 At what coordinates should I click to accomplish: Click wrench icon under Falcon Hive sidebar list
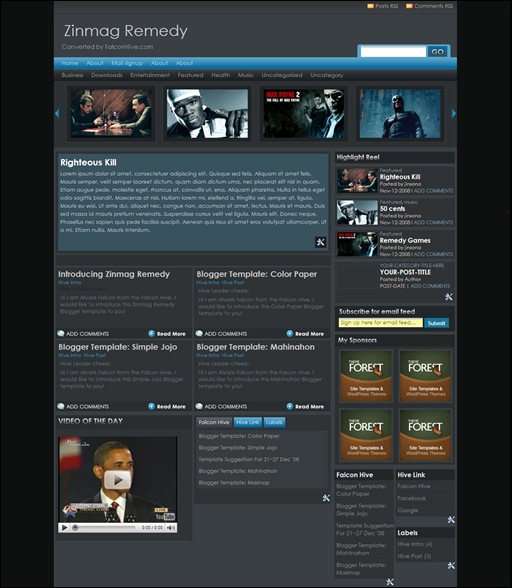pyautogui.click(x=390, y=582)
